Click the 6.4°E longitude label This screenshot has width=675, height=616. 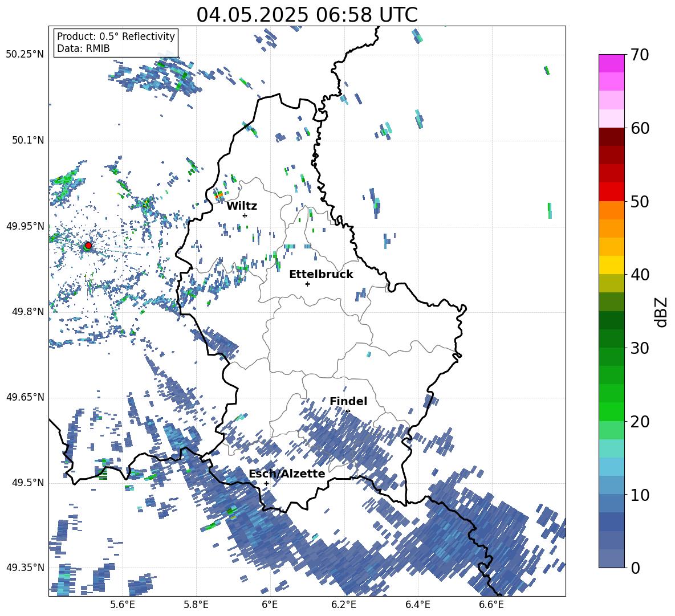coord(417,605)
